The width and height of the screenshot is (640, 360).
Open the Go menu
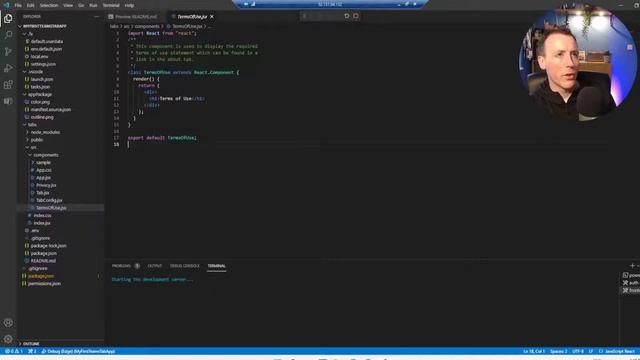click(x=81, y=6)
